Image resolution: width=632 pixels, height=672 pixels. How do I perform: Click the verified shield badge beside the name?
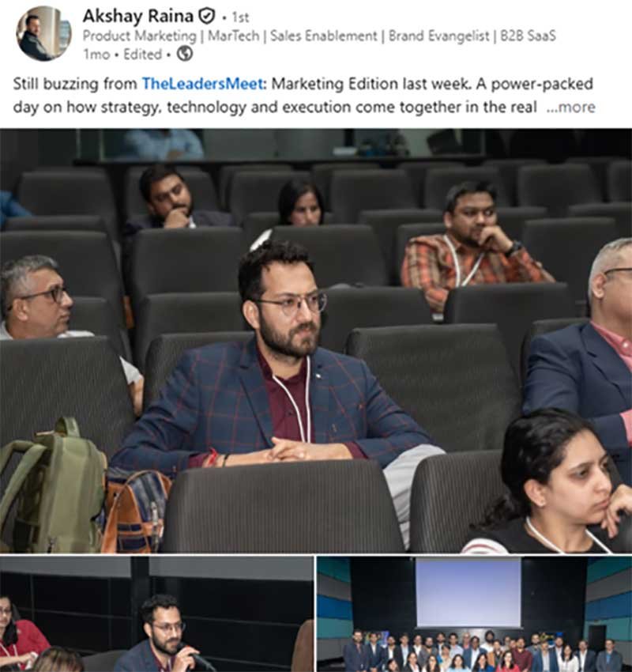[206, 17]
